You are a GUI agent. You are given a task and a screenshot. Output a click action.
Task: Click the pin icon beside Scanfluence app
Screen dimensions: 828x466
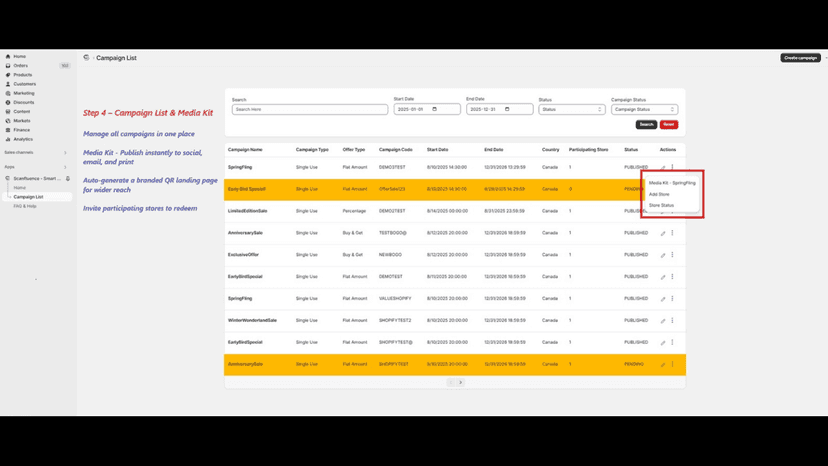pyautogui.click(x=68, y=179)
